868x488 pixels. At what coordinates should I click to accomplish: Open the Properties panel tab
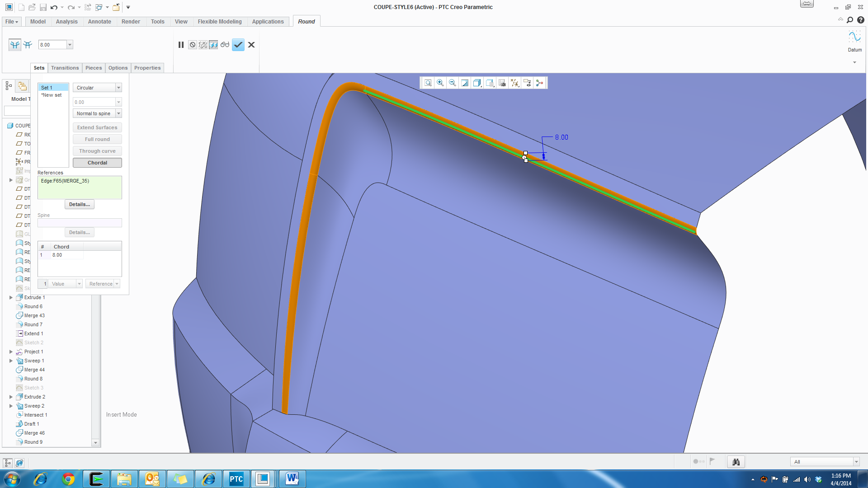pos(147,68)
